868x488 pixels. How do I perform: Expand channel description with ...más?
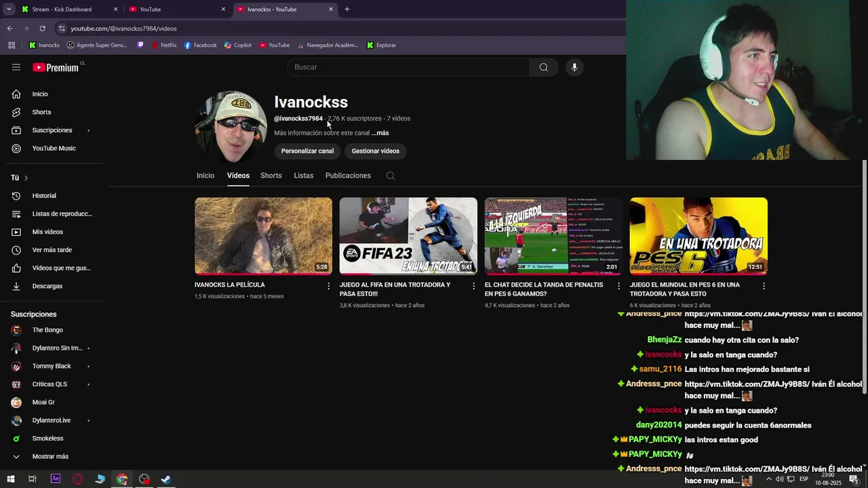click(380, 133)
